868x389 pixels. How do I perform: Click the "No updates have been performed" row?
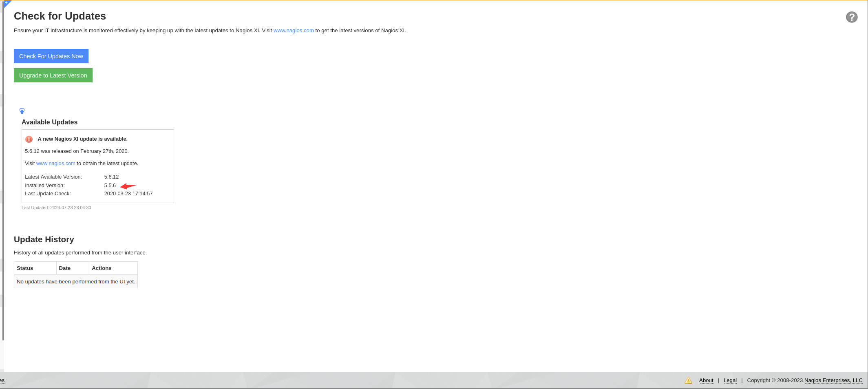click(76, 282)
